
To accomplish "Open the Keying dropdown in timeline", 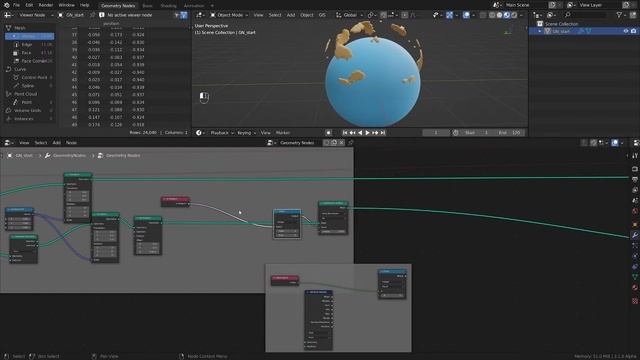I will [x=246, y=133].
